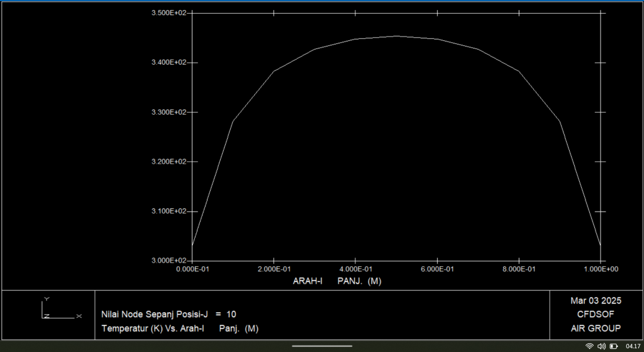Click the 0.000E-01 x-axis label
Image resolution: width=644 pixels, height=352 pixels.
(192, 270)
